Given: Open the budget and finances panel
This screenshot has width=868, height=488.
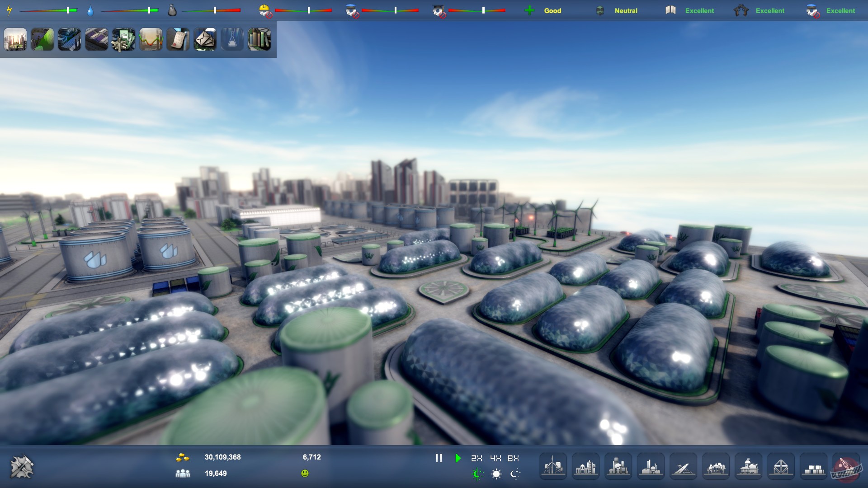Looking at the screenshot, I should [x=123, y=40].
